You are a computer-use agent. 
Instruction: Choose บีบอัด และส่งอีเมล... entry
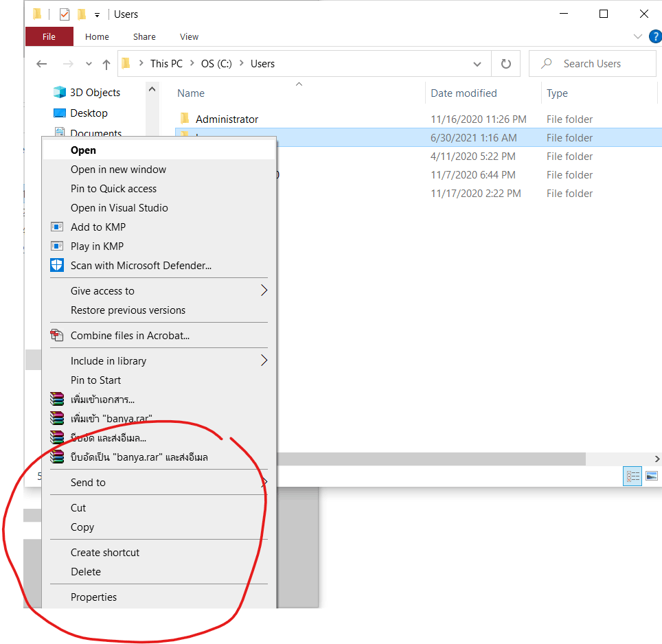point(159,438)
